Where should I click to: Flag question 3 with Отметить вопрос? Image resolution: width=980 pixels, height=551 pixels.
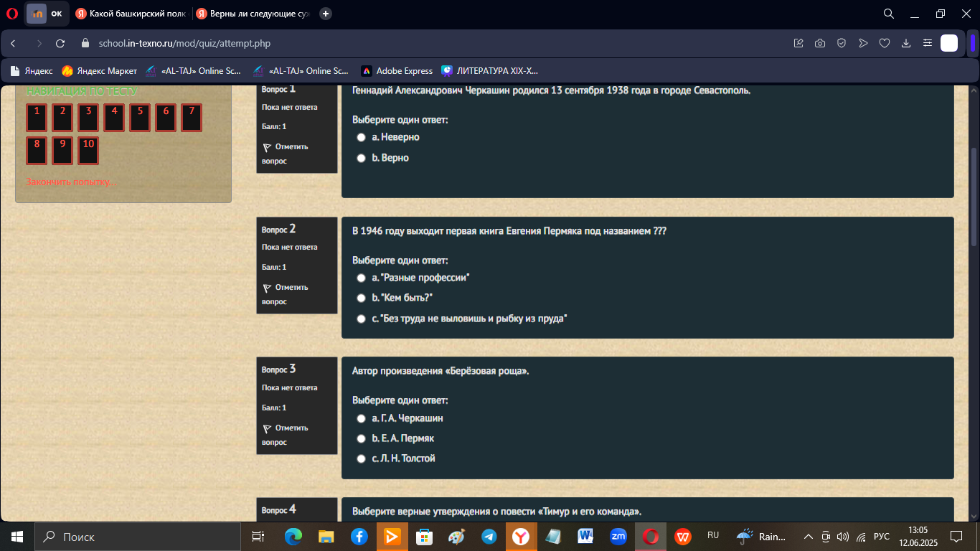285,435
